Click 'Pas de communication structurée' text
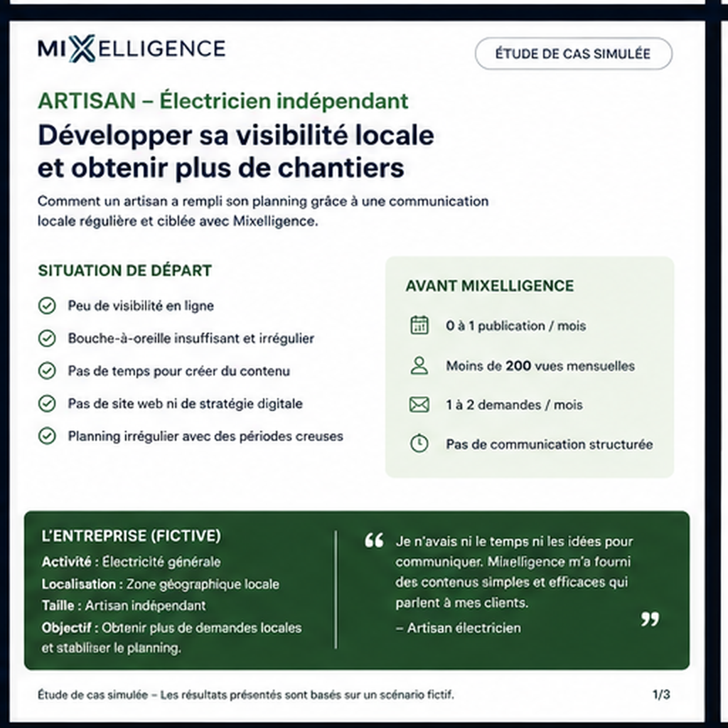This screenshot has height=728, width=728. pos(550,444)
